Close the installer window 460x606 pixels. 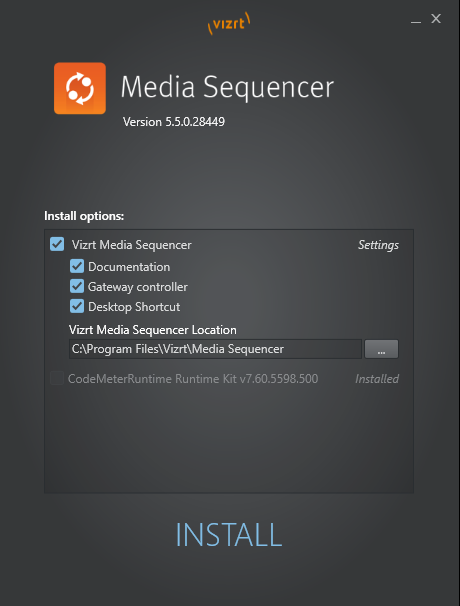click(x=436, y=19)
